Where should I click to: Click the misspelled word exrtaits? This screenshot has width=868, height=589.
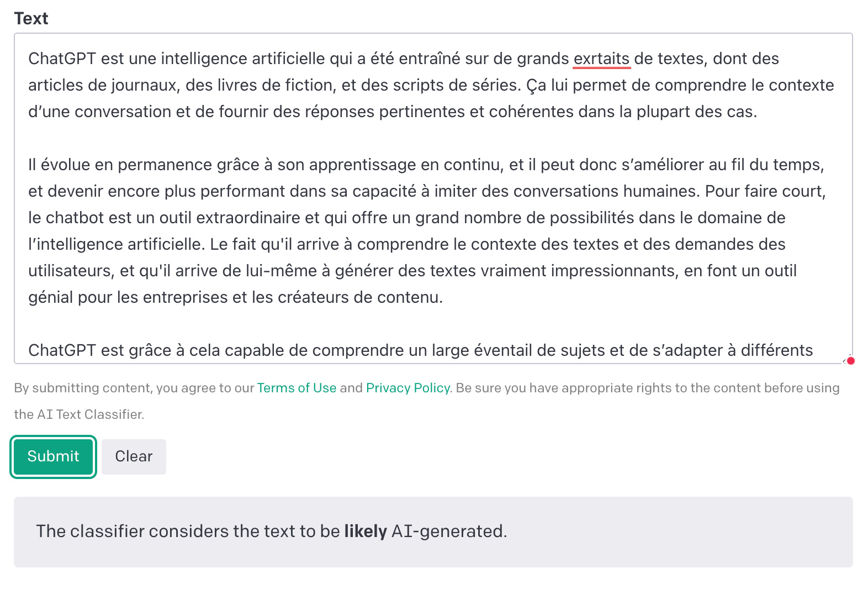click(x=601, y=59)
